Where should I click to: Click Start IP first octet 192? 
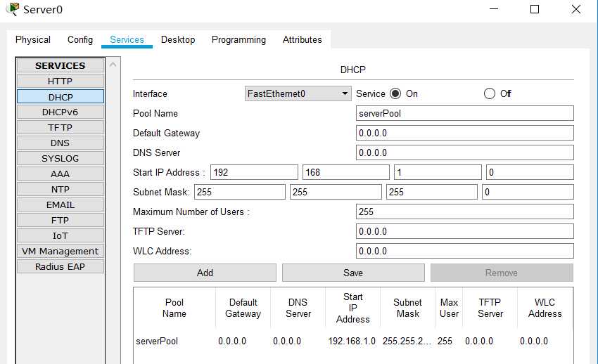[x=254, y=172]
